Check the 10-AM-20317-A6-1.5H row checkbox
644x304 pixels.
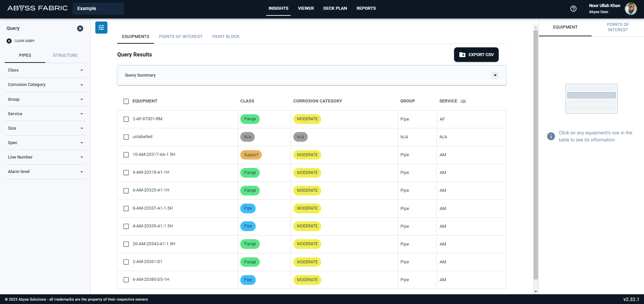tap(126, 155)
